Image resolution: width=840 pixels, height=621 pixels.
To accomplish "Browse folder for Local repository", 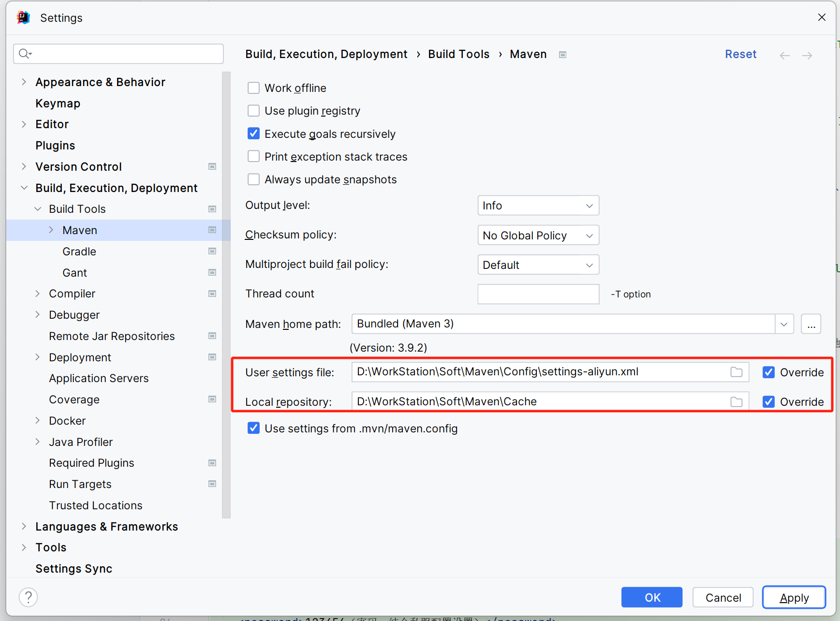I will click(736, 401).
